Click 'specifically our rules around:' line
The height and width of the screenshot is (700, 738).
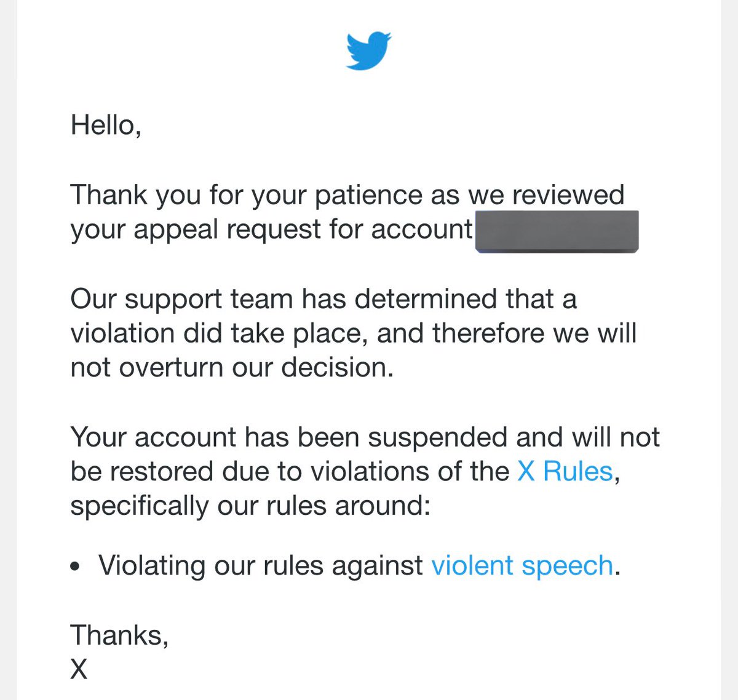point(250,507)
